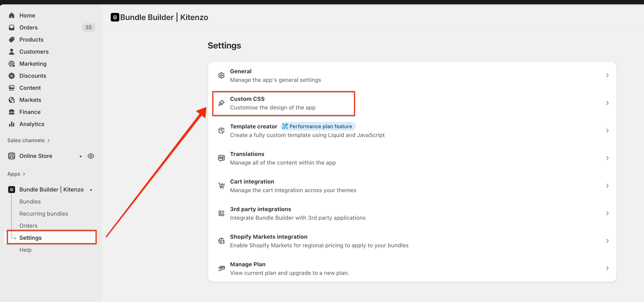Click the Translations language icon
Viewport: 644px width, 302px height.
221,158
